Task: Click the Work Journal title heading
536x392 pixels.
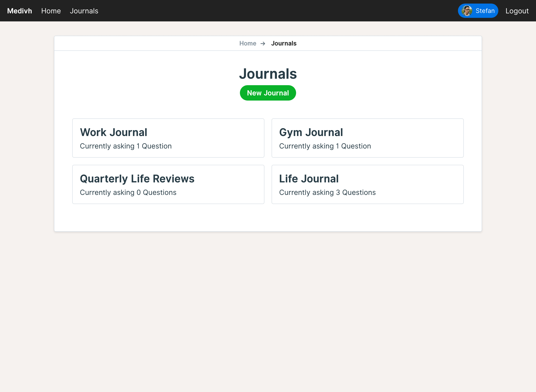Action: 113,132
